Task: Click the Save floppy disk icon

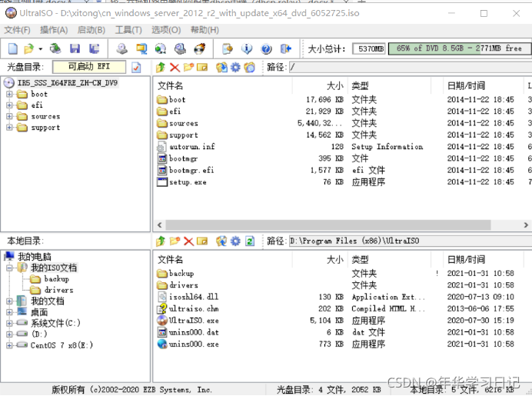Action: 75,49
